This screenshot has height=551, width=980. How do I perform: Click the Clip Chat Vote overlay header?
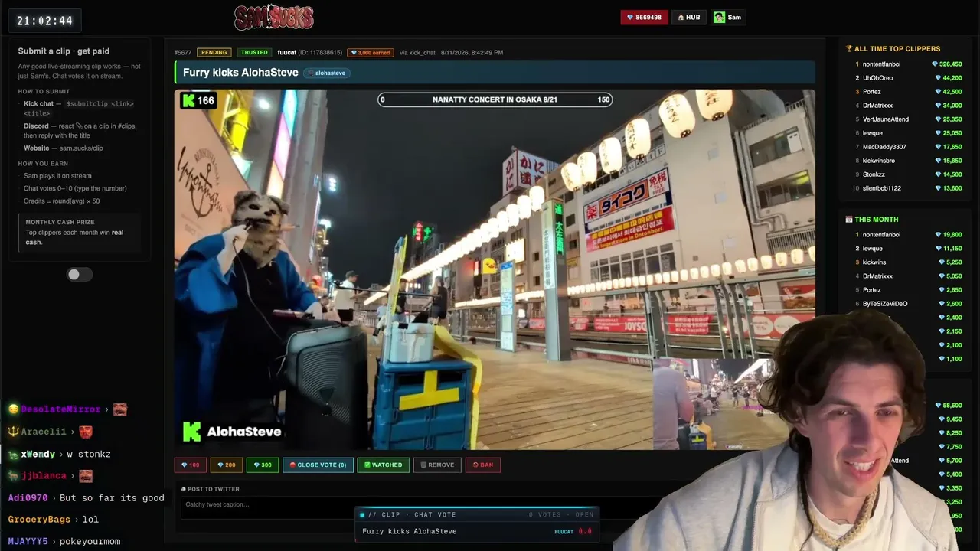(x=477, y=515)
